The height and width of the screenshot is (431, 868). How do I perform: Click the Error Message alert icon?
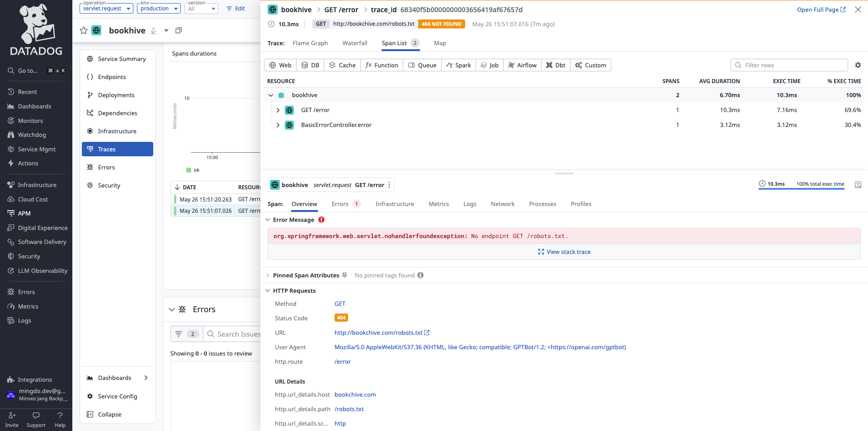pyautogui.click(x=321, y=220)
